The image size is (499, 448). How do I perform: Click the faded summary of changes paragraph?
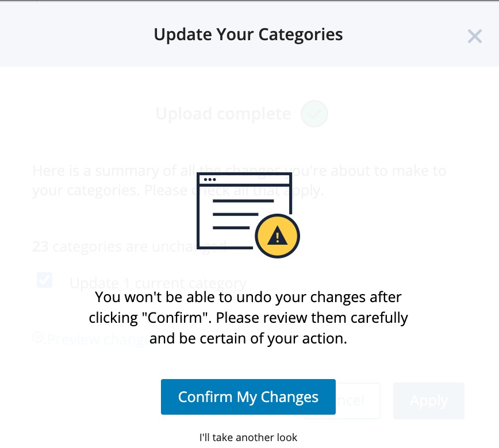pos(239,180)
